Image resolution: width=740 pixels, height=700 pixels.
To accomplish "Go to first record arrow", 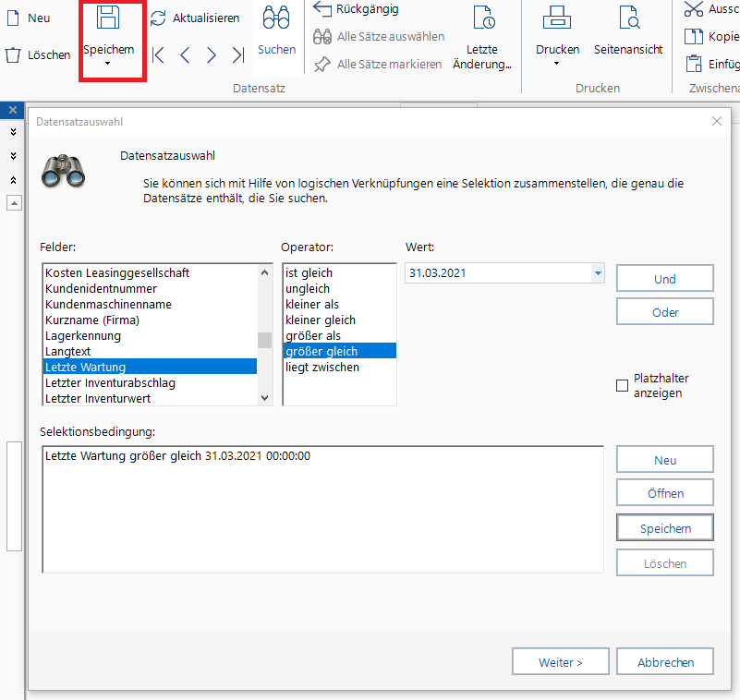I will pyautogui.click(x=159, y=55).
